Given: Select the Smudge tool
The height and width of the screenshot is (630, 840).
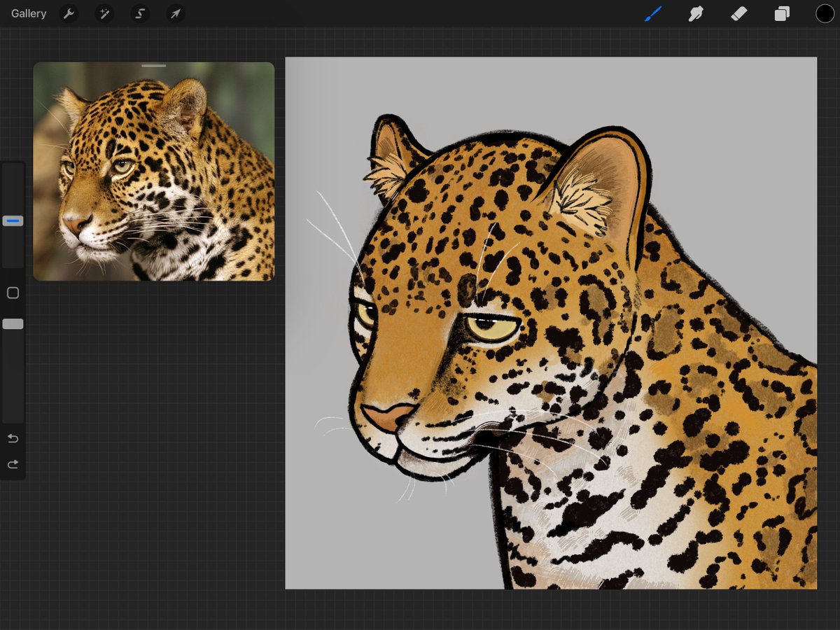Looking at the screenshot, I should click(696, 13).
